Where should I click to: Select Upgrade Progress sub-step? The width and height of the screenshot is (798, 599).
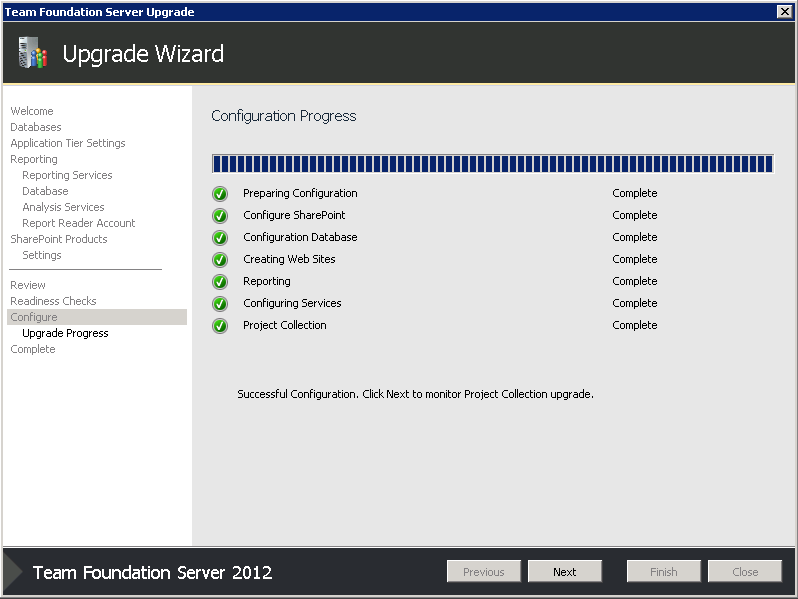[65, 333]
